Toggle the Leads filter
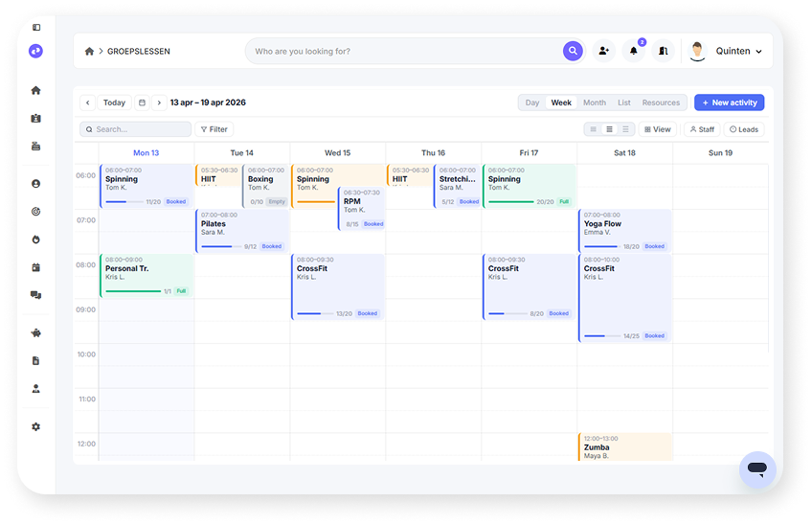The height and width of the screenshot is (525, 812). coord(743,129)
